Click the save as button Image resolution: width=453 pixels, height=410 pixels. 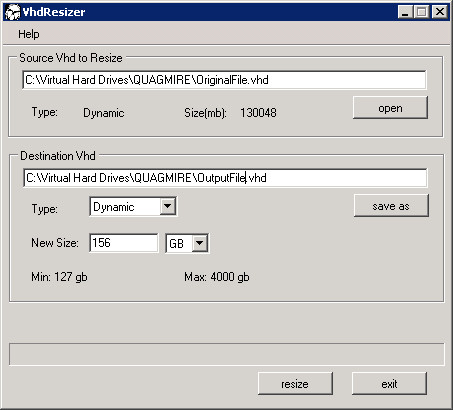[x=391, y=206]
